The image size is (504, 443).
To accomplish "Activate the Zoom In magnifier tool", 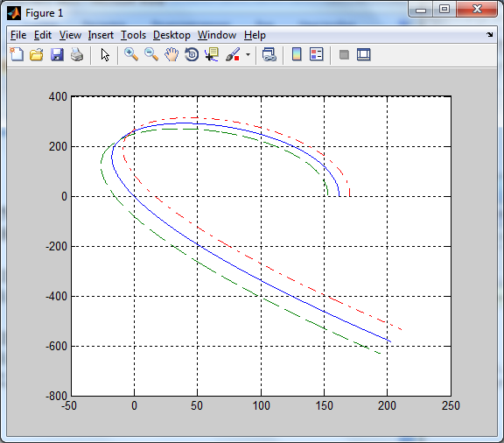I will click(x=131, y=54).
